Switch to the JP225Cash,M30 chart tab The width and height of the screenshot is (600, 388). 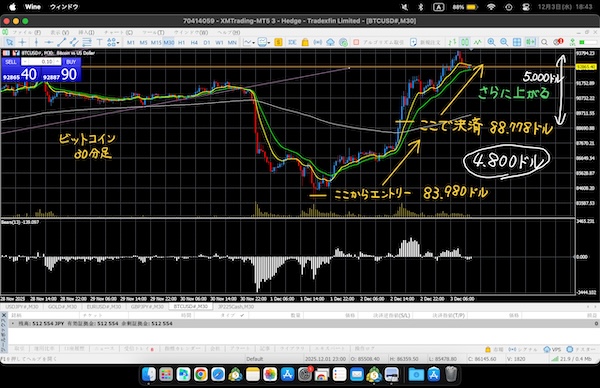(236, 307)
